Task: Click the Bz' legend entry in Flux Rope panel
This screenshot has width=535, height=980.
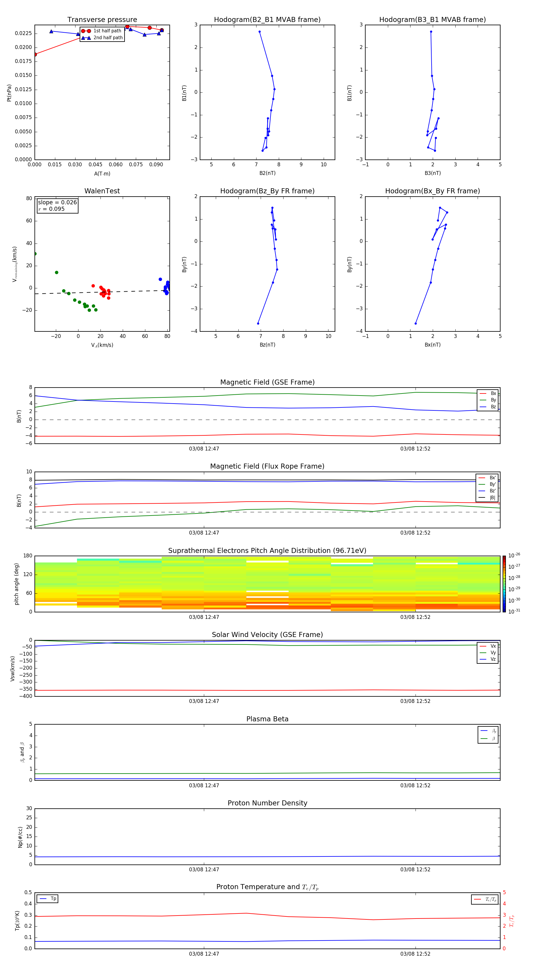Action: pos(487,491)
